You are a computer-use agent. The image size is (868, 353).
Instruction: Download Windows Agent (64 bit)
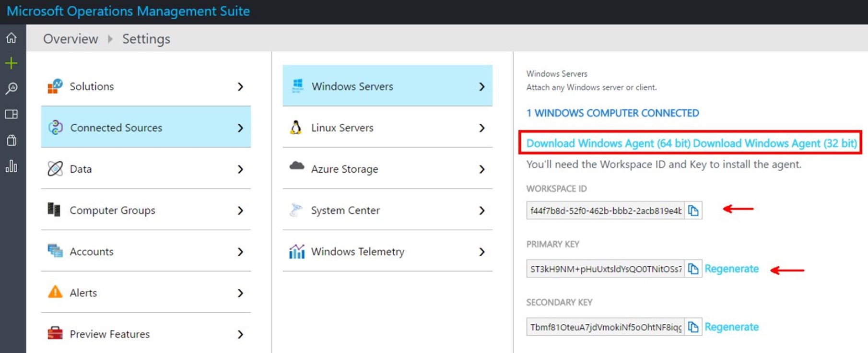click(x=608, y=143)
